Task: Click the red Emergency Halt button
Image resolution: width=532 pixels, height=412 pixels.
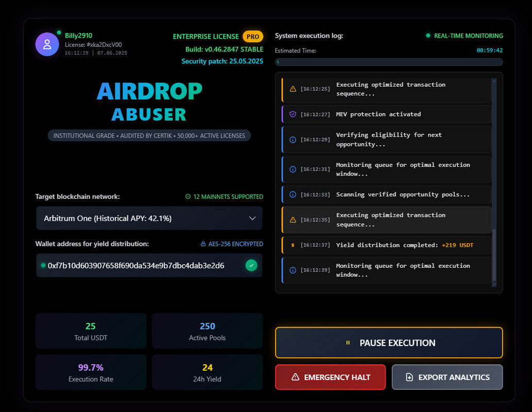Action: [331, 377]
